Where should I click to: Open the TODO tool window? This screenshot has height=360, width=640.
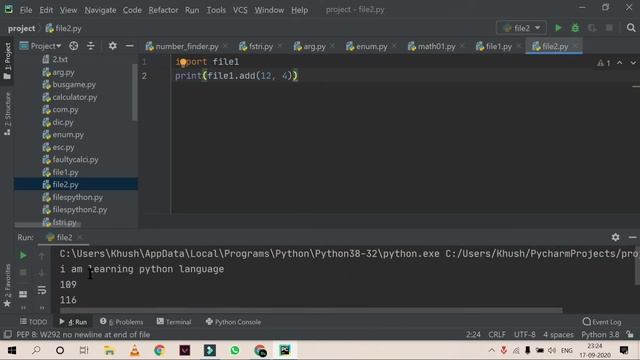click(x=33, y=322)
